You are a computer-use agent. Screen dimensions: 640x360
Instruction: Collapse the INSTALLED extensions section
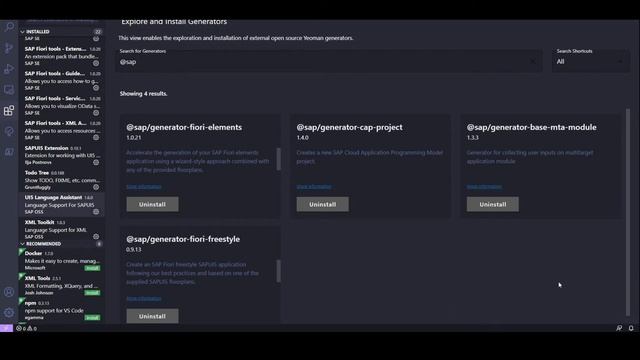[61, 31]
